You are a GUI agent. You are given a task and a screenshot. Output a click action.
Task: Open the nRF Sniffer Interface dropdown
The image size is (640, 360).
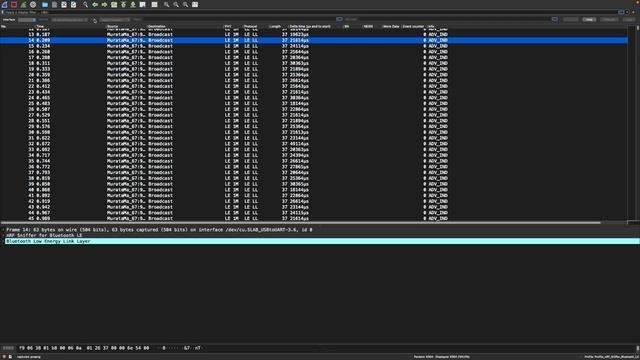[x=27, y=20]
